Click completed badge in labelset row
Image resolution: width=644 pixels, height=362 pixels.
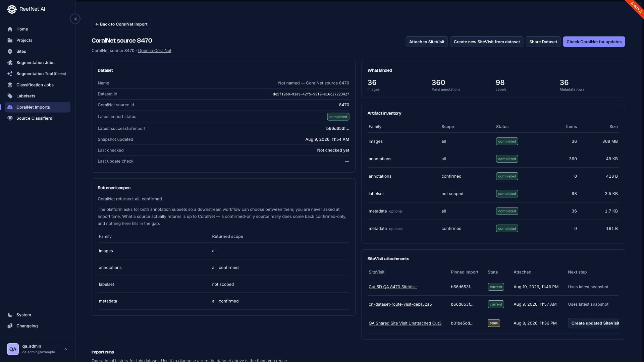[507, 194]
